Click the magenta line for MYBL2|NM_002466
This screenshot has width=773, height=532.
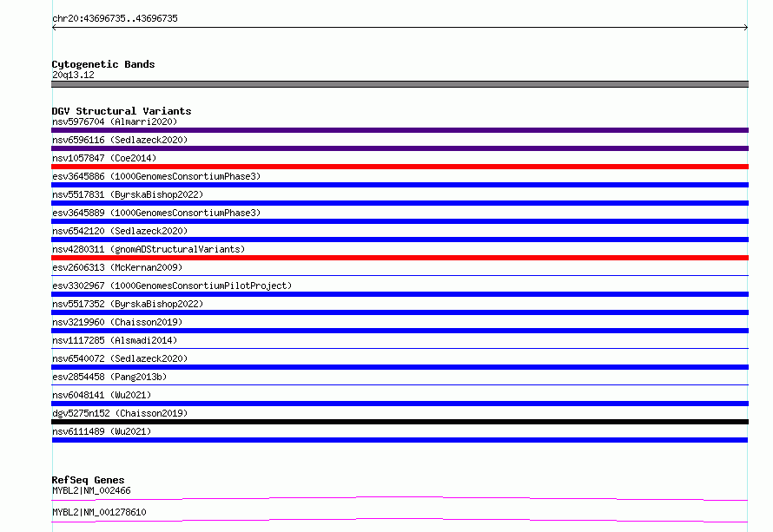[400, 498]
